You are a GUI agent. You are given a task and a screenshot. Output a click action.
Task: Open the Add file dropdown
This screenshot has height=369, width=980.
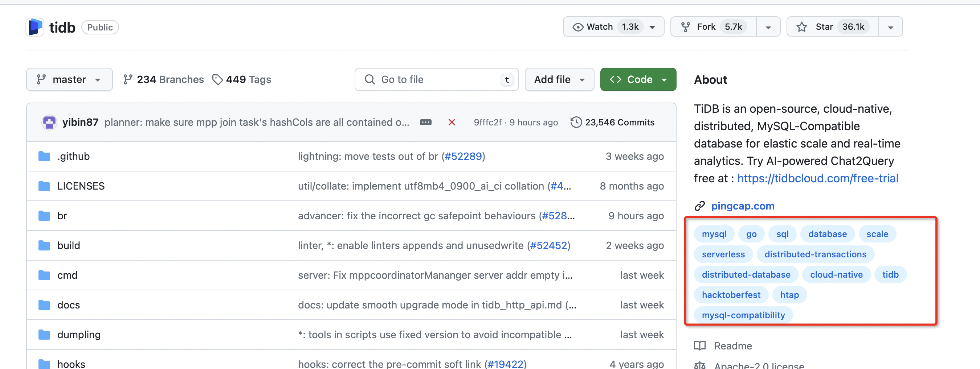[559, 79]
